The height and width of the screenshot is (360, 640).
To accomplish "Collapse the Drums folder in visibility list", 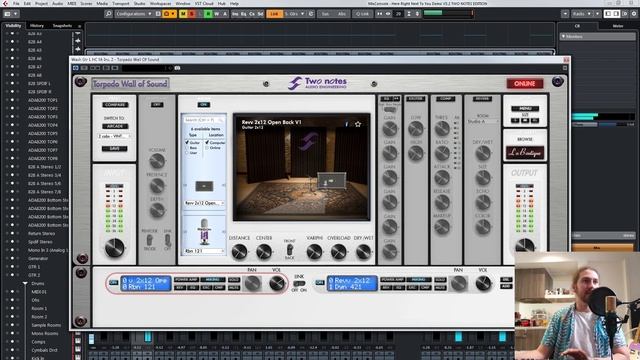I will pos(25,283).
